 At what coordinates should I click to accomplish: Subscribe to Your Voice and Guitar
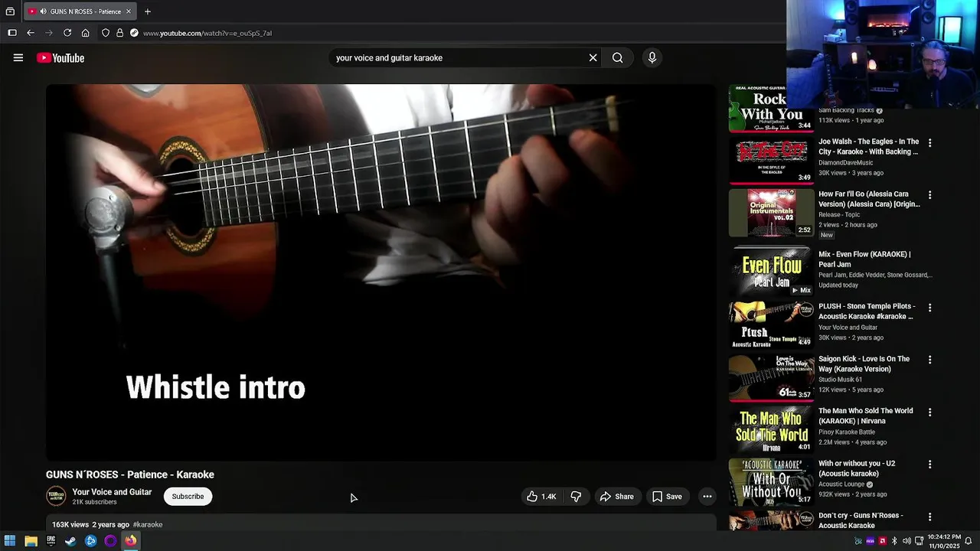coord(188,497)
